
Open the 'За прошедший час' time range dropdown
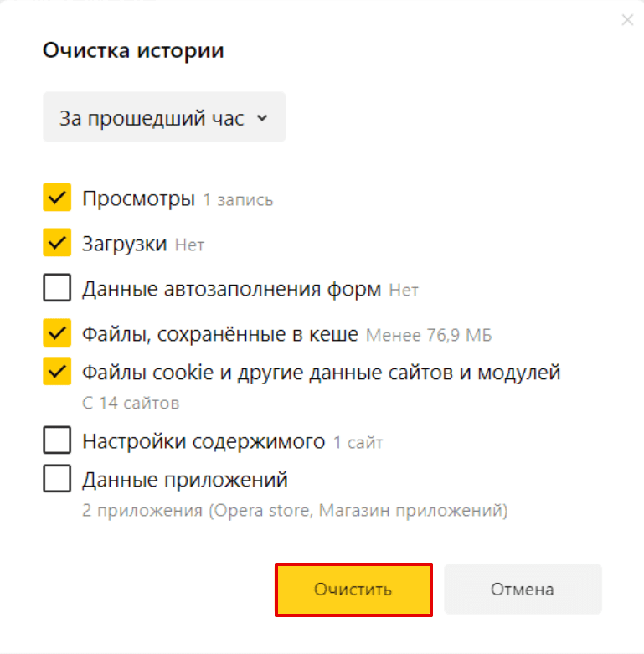point(164,117)
